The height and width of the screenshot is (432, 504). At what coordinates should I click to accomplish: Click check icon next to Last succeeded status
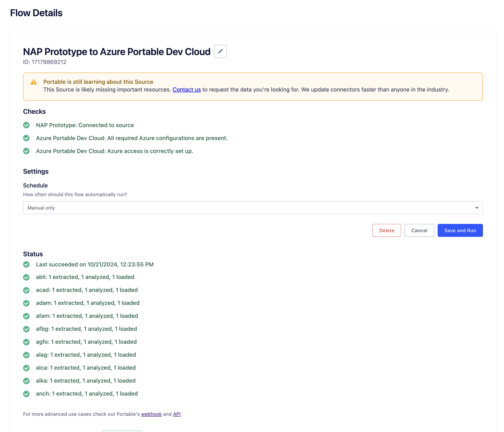pos(26,264)
